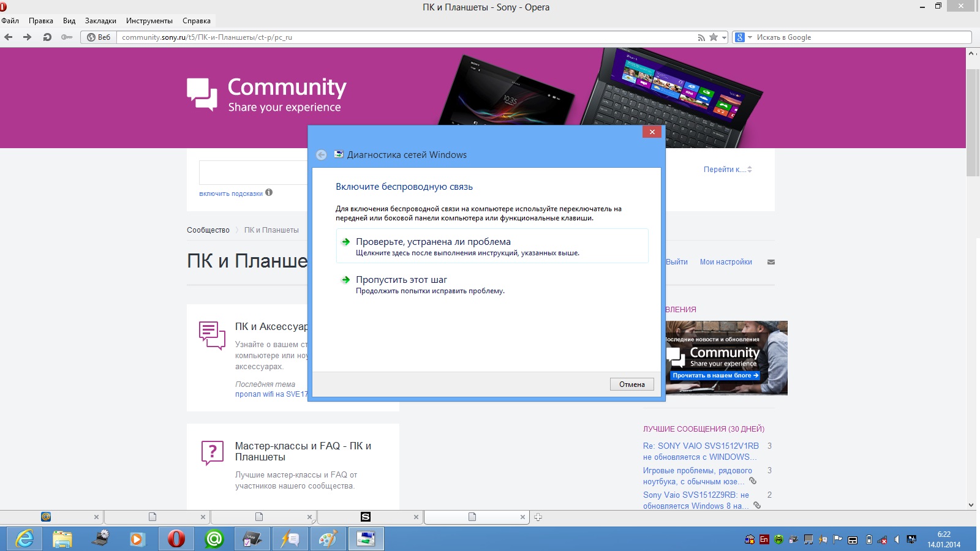Click the 'Веб' site badge button
The height and width of the screenshot is (551, 980).
(x=99, y=37)
